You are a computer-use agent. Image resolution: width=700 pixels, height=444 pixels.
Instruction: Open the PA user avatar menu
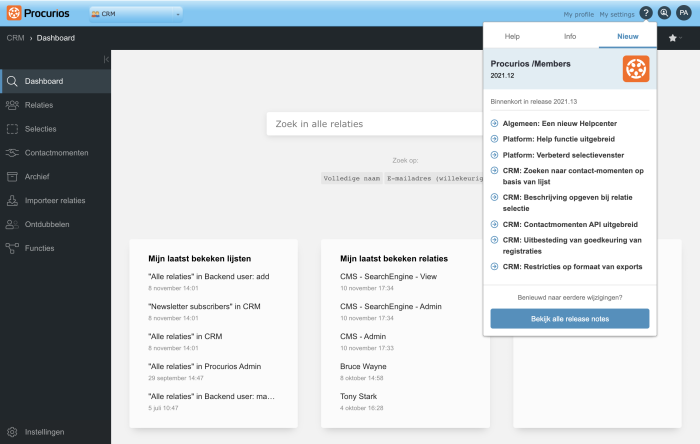point(683,13)
